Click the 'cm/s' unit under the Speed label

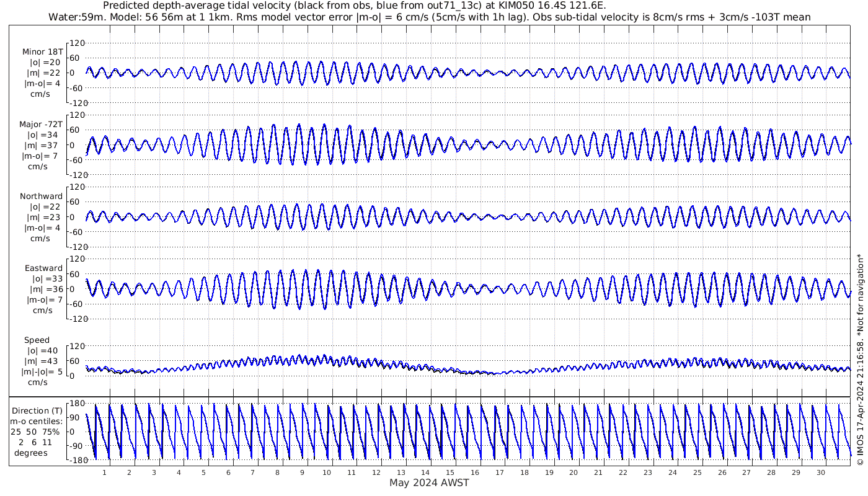click(37, 383)
